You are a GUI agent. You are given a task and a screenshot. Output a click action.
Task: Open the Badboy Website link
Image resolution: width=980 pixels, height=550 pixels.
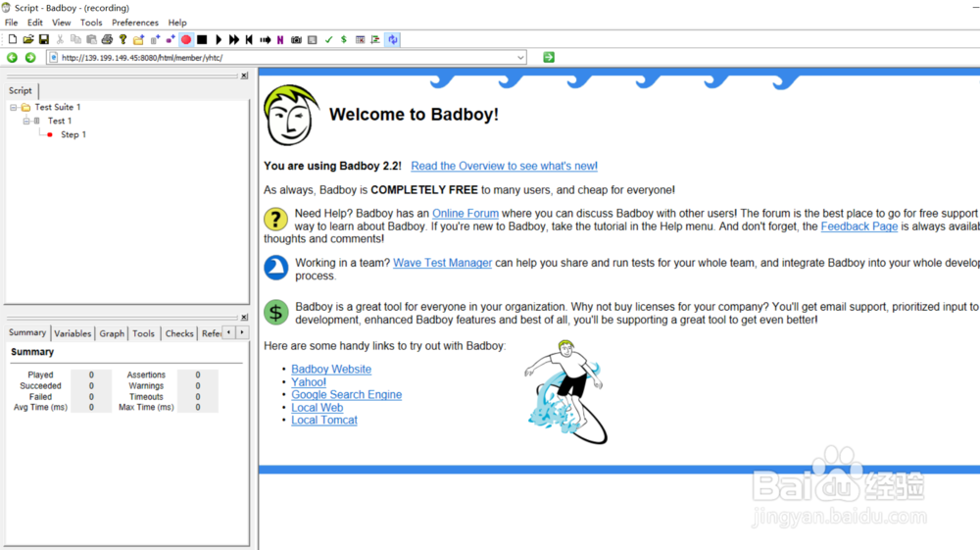click(331, 370)
